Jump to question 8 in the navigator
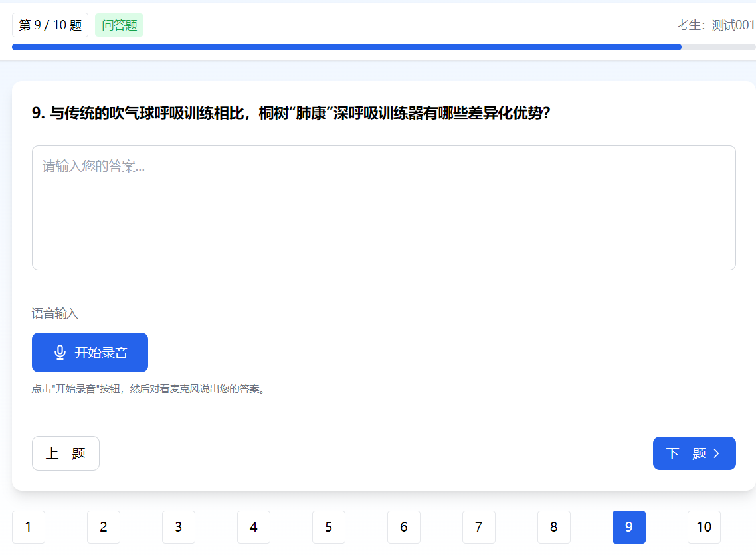This screenshot has height=555, width=756. 554,527
